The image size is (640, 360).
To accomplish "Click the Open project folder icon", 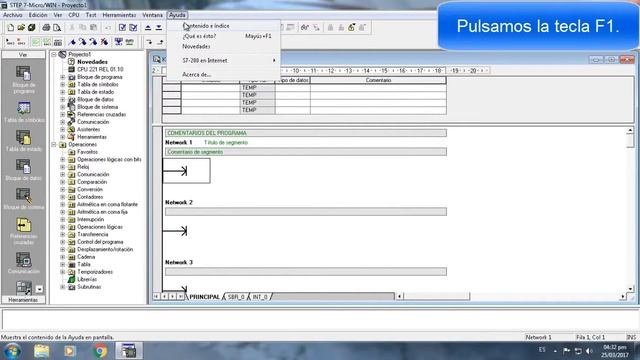I will [21, 27].
